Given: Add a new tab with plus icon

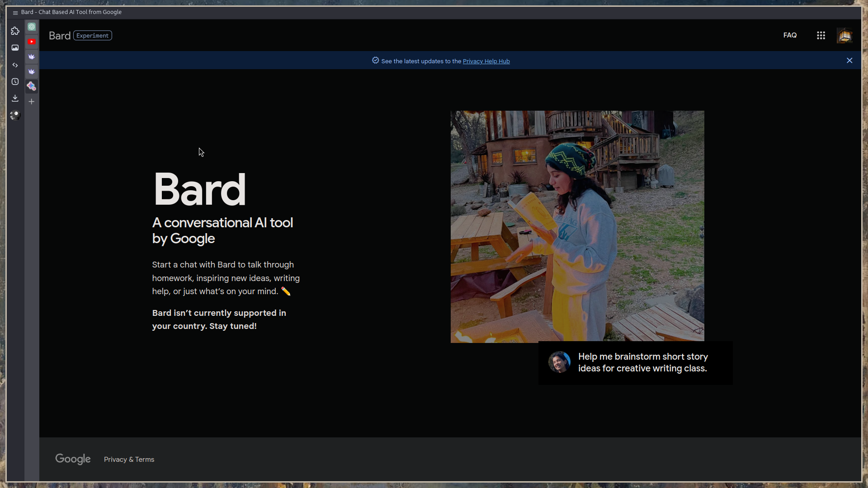Looking at the screenshot, I should click(x=32, y=102).
